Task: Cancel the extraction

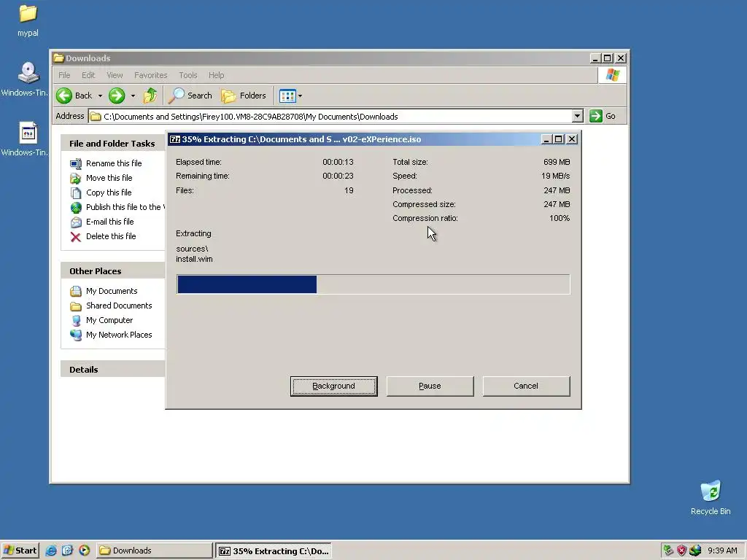Action: coord(526,386)
